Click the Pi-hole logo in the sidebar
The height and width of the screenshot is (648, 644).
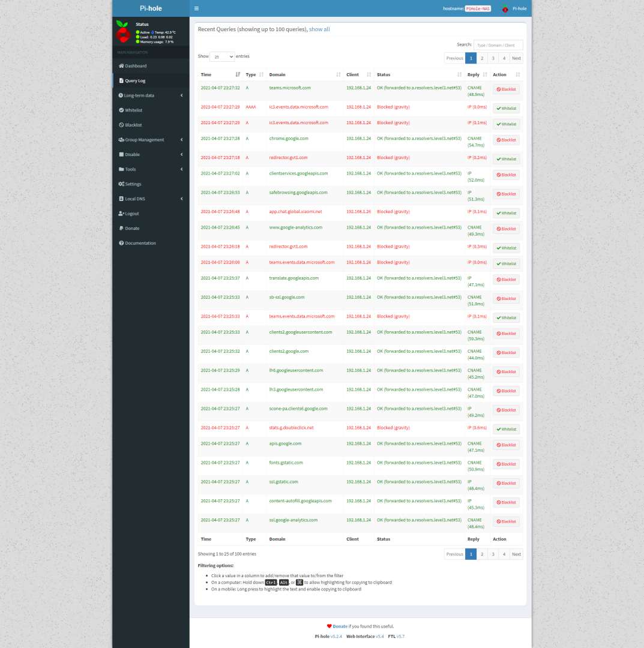(122, 31)
